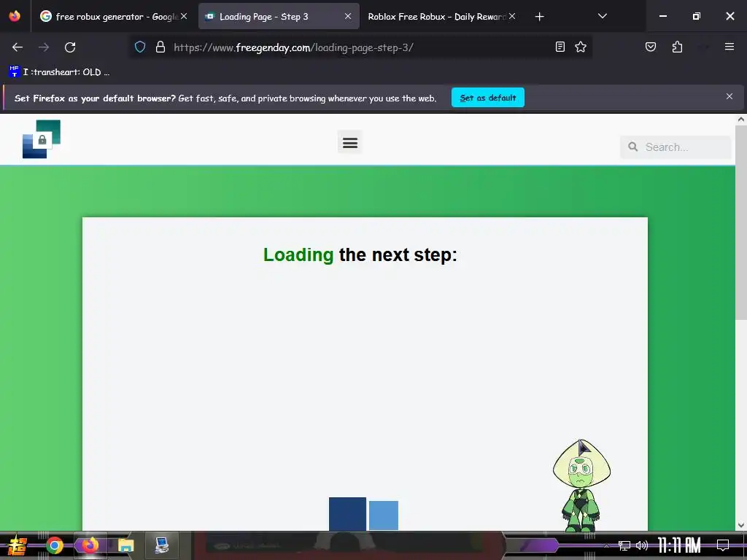Screen dimensions: 747x560
Task: Click the Peridot desktop character
Action: click(x=581, y=485)
